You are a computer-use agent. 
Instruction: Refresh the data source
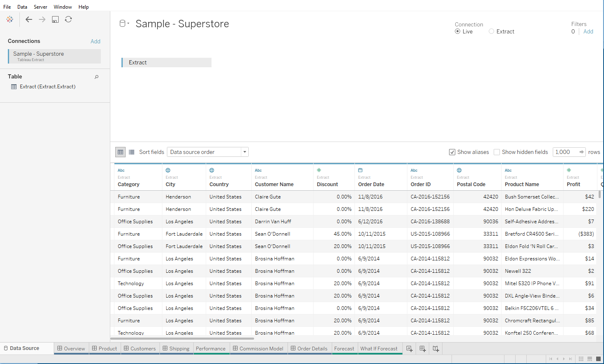[68, 19]
